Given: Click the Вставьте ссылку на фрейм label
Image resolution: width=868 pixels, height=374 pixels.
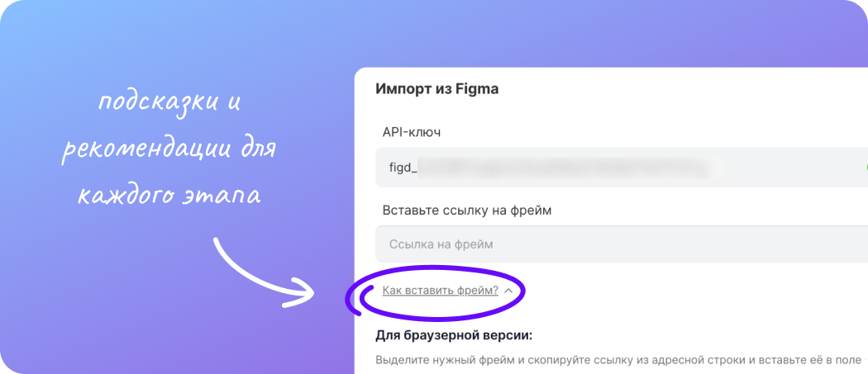Looking at the screenshot, I should tap(467, 211).
